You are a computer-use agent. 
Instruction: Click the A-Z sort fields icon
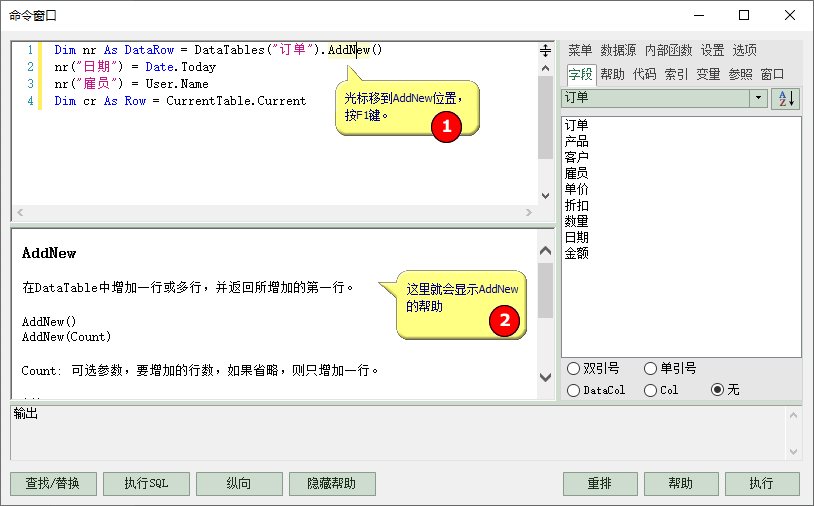click(786, 98)
